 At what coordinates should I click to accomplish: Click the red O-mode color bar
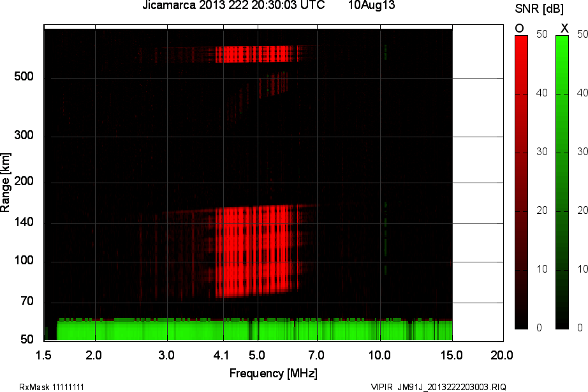point(521,182)
